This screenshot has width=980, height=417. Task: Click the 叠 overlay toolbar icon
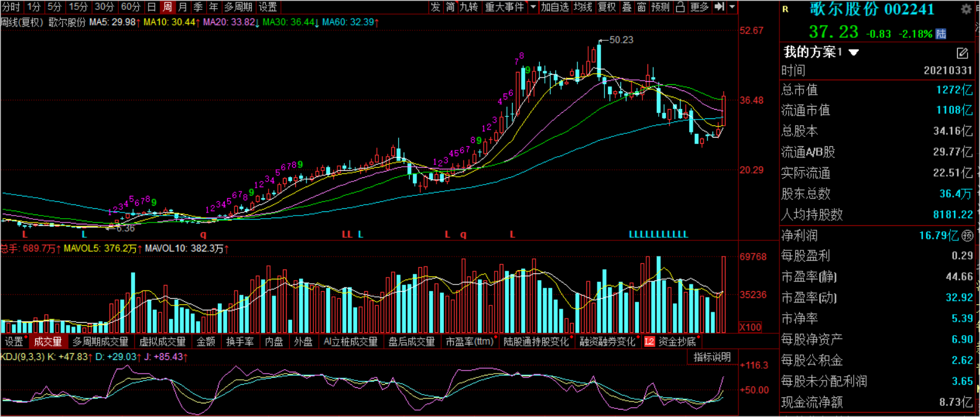(627, 7)
